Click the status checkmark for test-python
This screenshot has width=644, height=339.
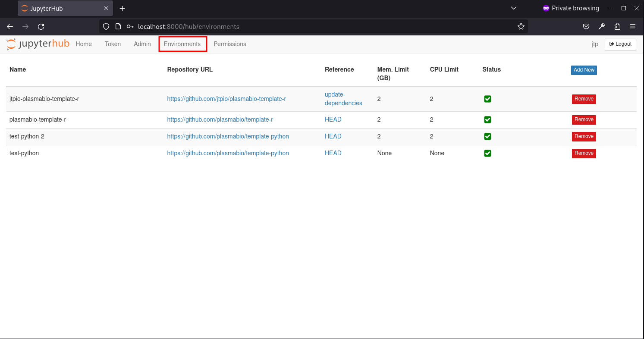(x=487, y=153)
